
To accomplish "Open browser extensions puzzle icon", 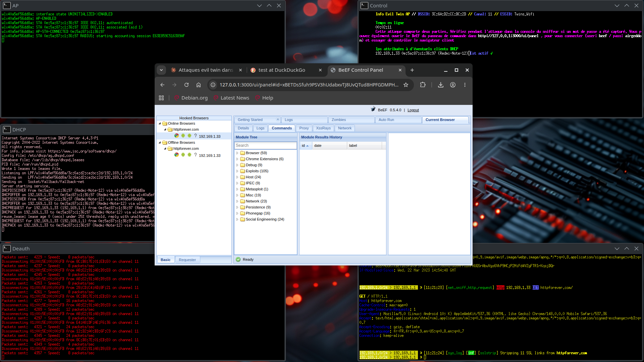I will pos(423,85).
